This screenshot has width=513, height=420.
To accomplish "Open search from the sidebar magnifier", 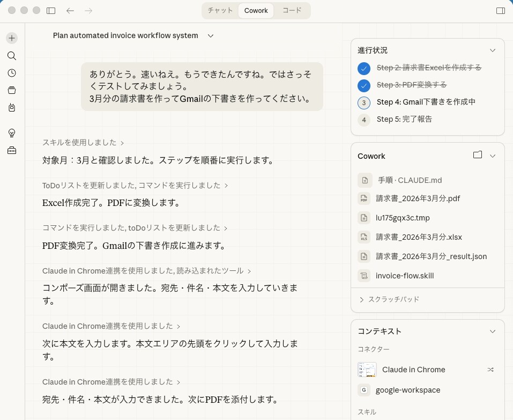I will pyautogui.click(x=12, y=56).
